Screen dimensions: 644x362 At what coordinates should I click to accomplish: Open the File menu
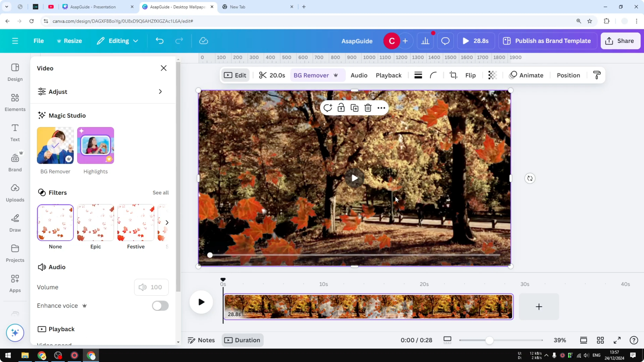click(x=38, y=41)
